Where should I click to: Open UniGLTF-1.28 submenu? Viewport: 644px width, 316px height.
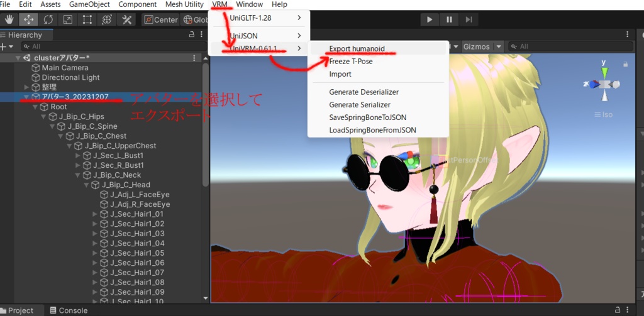[x=260, y=18]
